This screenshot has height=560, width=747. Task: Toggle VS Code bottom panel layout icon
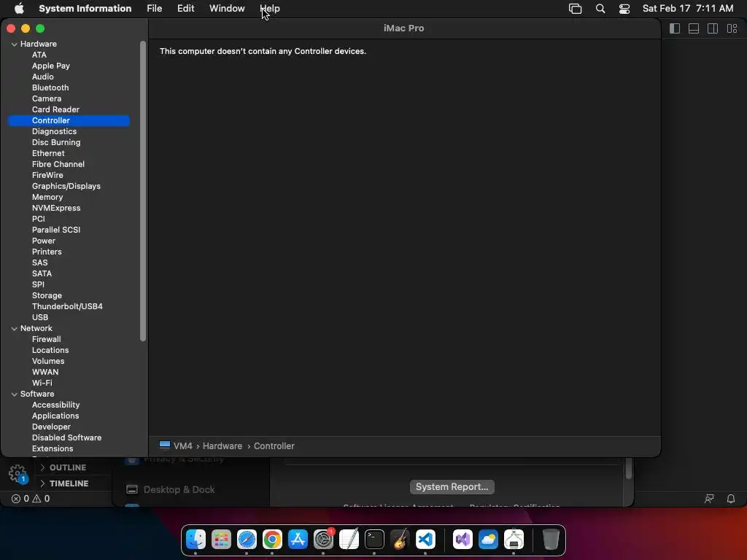coord(694,28)
